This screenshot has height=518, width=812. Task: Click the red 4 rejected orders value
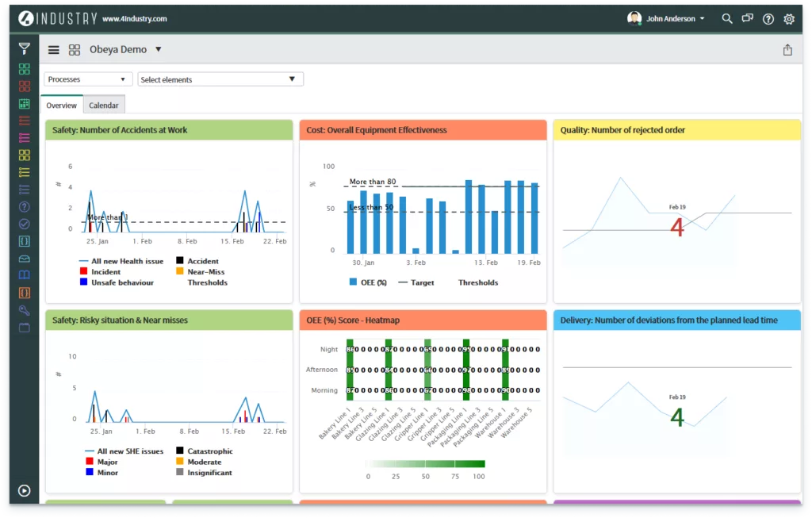677,227
